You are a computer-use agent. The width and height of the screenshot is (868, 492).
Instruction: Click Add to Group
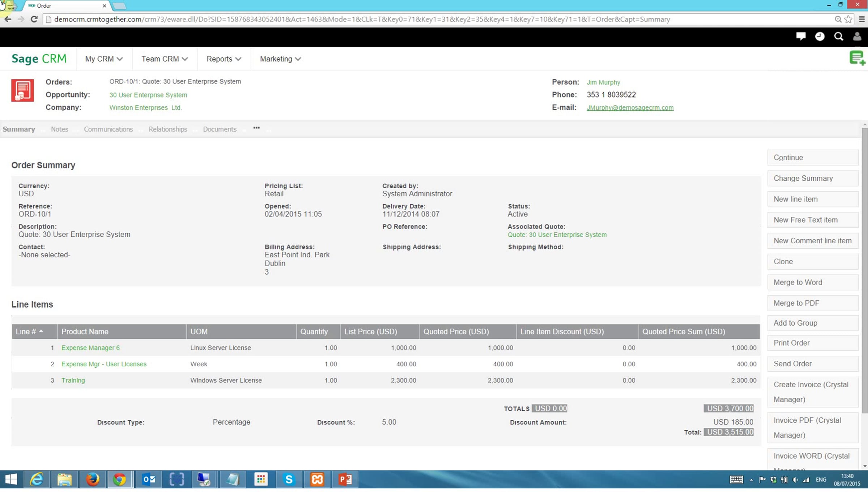tap(813, 323)
